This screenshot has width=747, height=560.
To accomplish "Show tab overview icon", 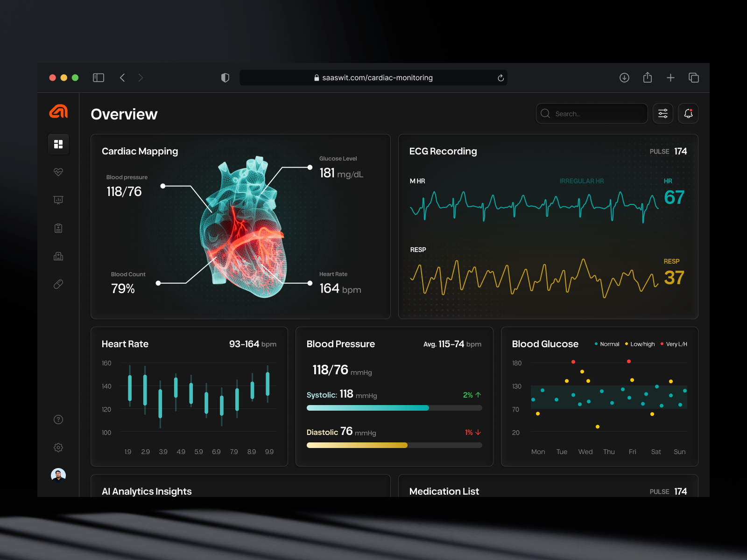I will pyautogui.click(x=694, y=78).
